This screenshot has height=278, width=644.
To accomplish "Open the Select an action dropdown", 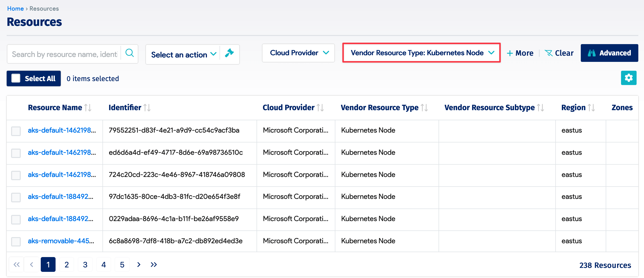I will point(182,54).
